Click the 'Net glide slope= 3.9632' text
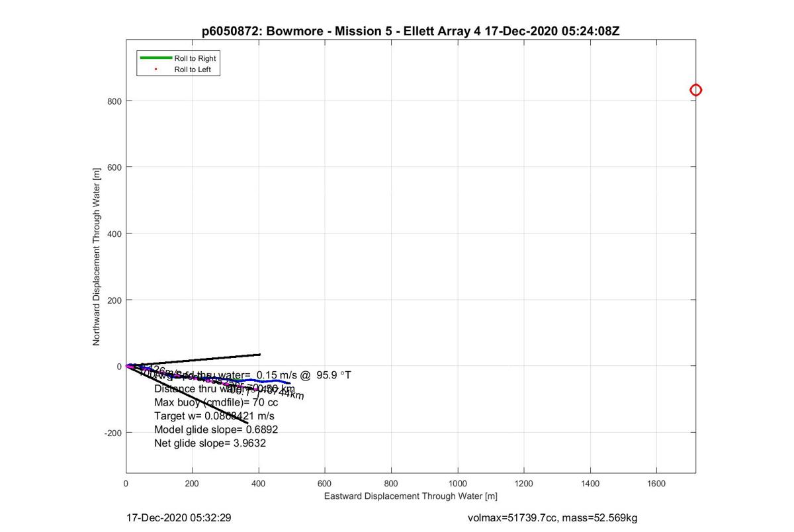794x532 pixels. 210,443
